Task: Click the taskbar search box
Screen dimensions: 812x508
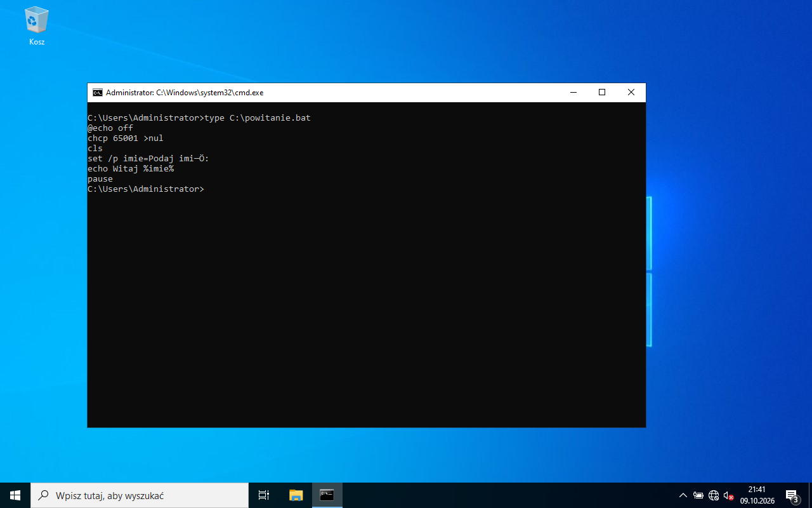Action: (x=140, y=495)
